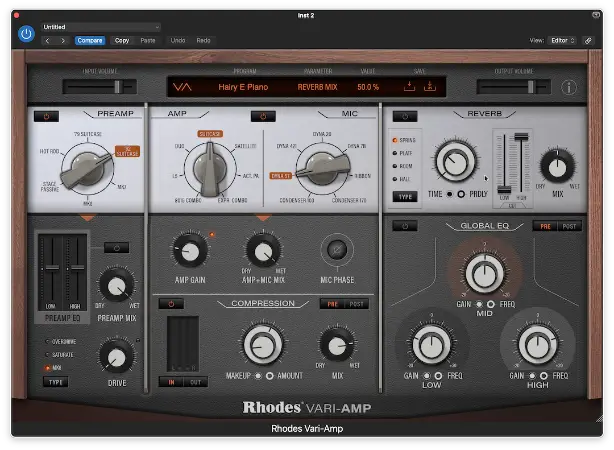Click the info icon beside Output Volume
The width and height of the screenshot is (614, 450).
pyautogui.click(x=569, y=87)
